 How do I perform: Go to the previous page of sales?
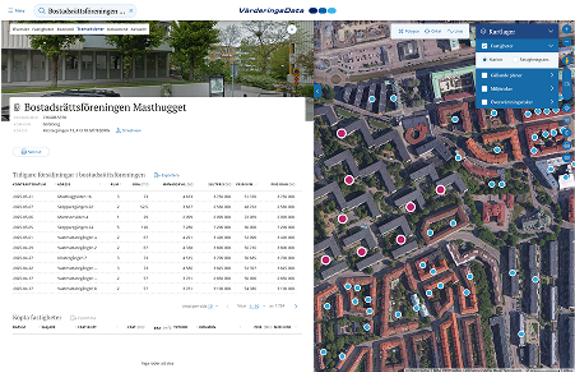tap(227, 306)
